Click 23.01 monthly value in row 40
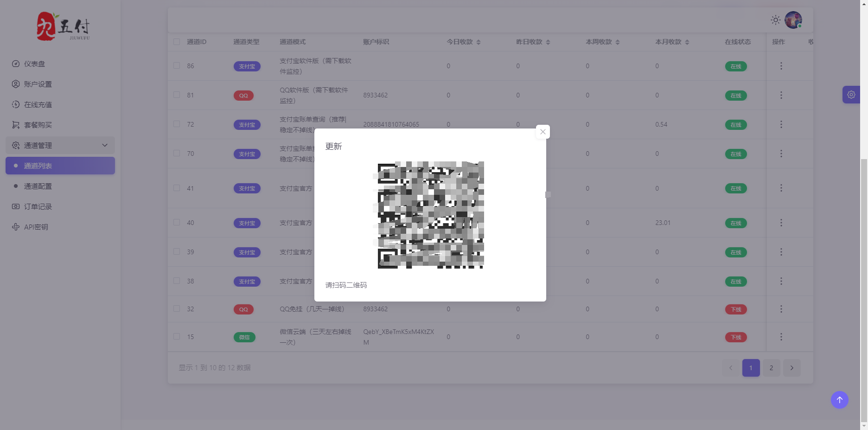The image size is (868, 430). (663, 223)
